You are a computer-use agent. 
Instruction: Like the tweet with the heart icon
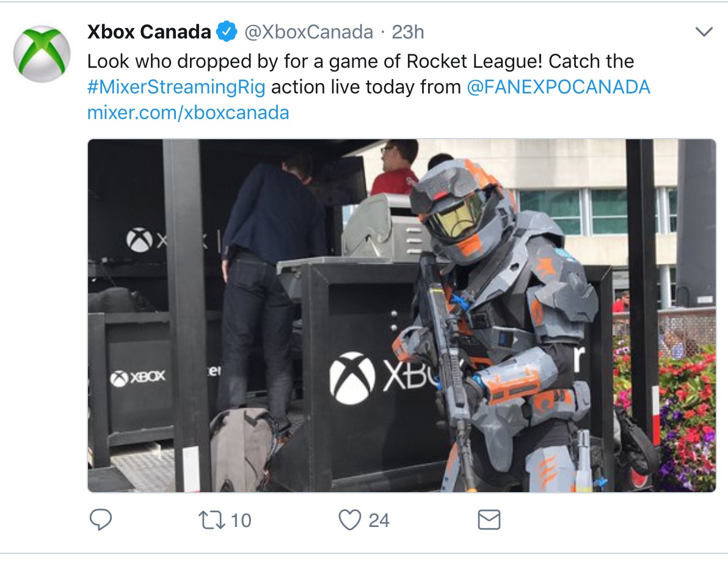[x=350, y=520]
